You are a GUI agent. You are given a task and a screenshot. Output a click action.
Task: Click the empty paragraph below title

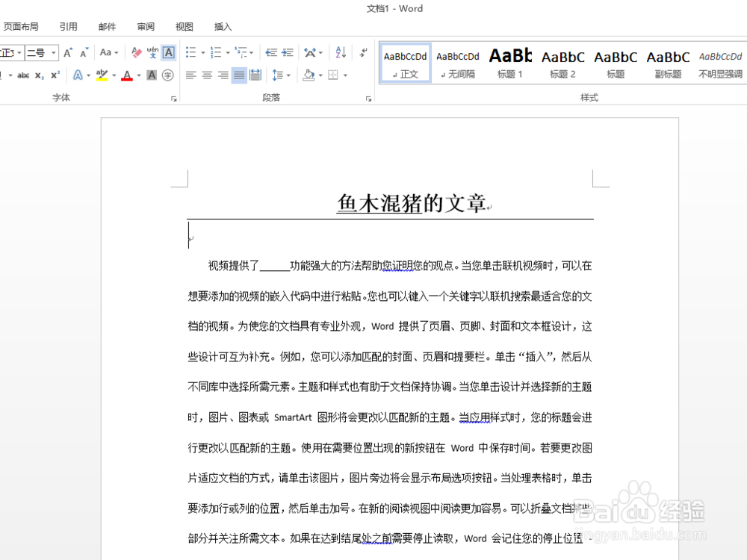tap(390, 237)
